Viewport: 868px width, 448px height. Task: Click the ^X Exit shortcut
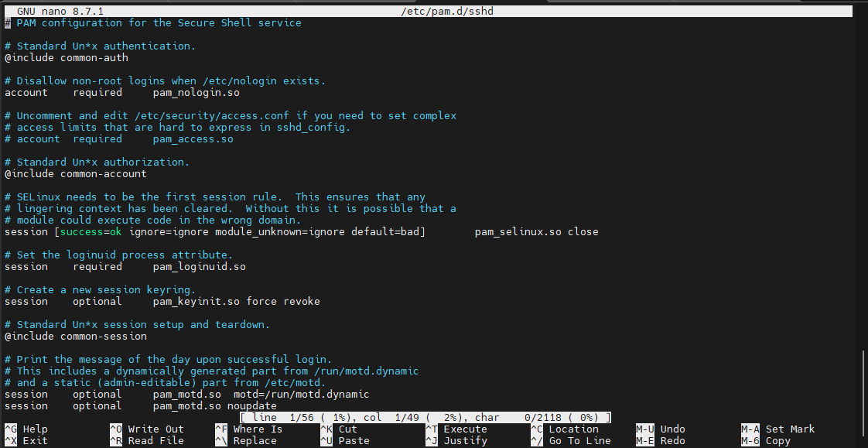pyautogui.click(x=26, y=441)
